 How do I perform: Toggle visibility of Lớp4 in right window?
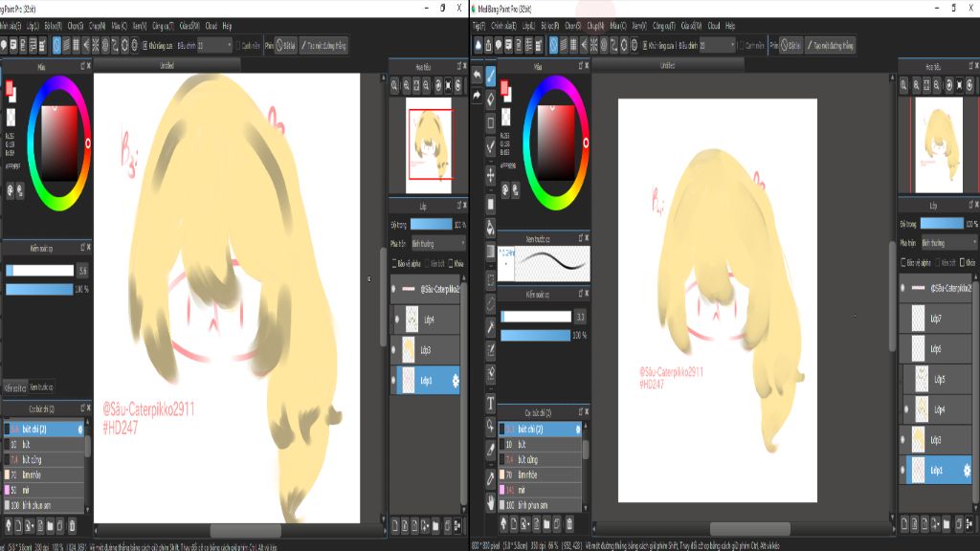pyautogui.click(x=905, y=409)
